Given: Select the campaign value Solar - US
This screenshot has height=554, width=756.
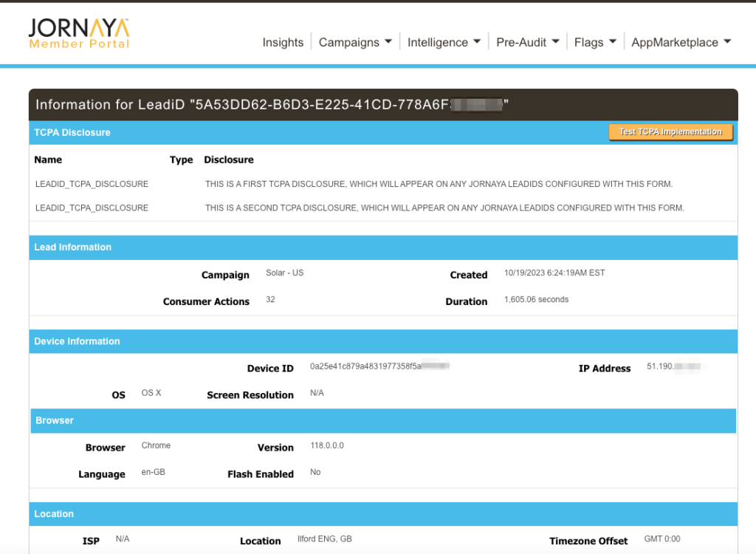Looking at the screenshot, I should [284, 273].
